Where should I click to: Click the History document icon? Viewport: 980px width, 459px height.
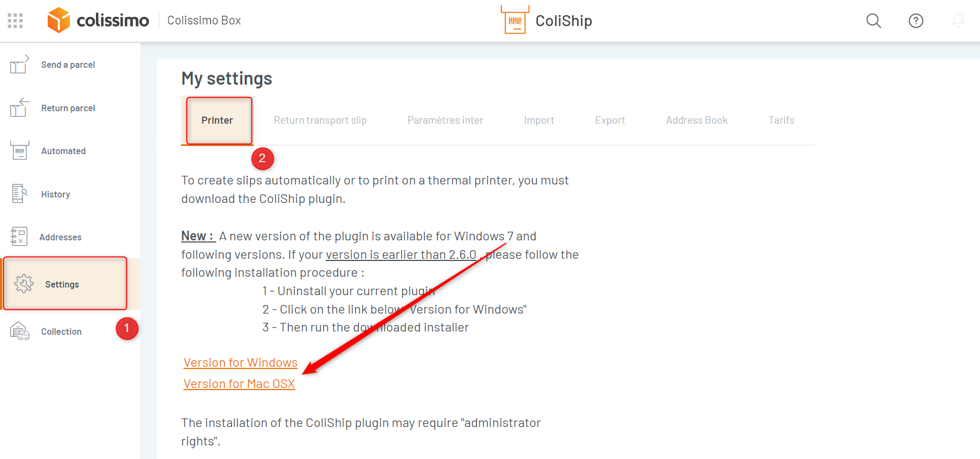20,194
